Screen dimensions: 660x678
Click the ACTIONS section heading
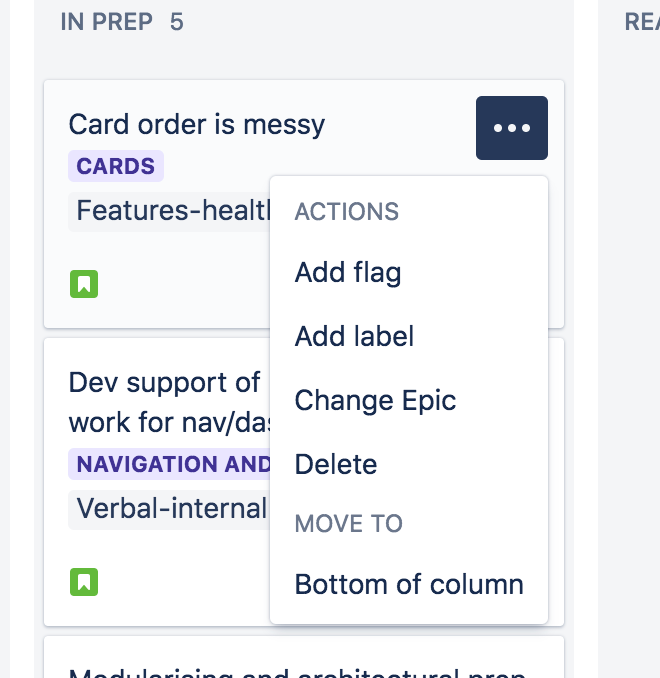tap(346, 212)
